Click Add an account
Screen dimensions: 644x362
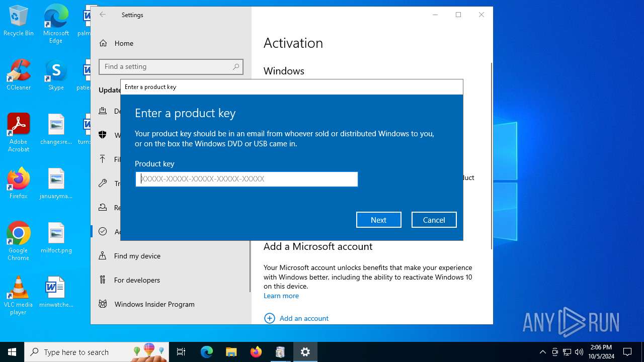pos(296,318)
